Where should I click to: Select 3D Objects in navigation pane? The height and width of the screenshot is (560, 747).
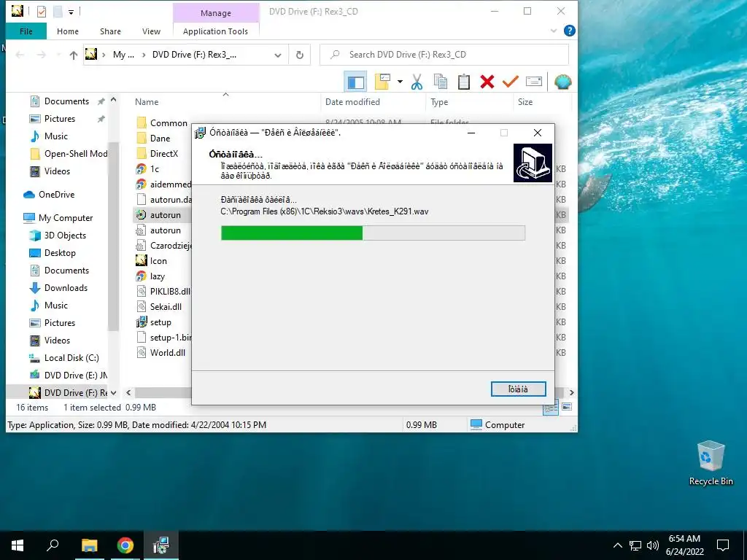[x=65, y=236]
